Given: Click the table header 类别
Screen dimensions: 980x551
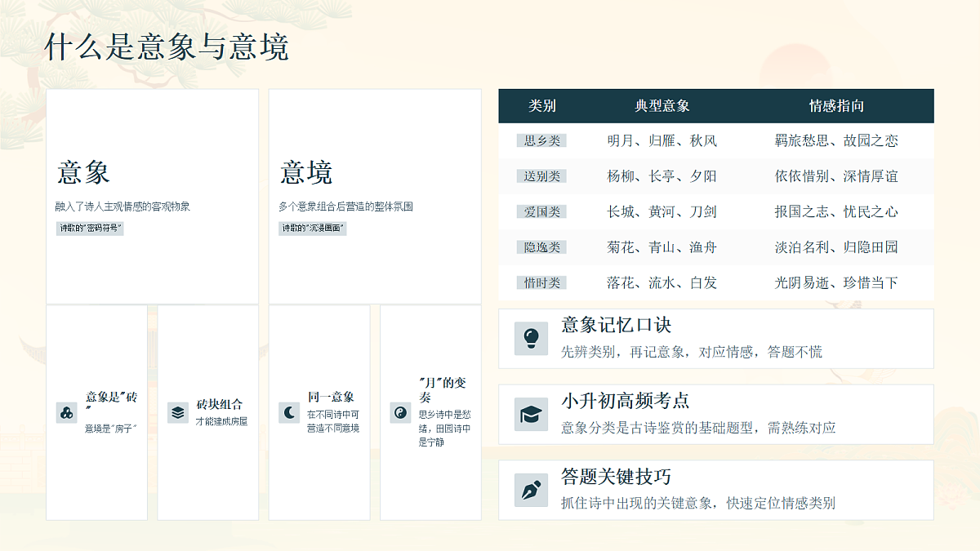Looking at the screenshot, I should click(x=542, y=106).
